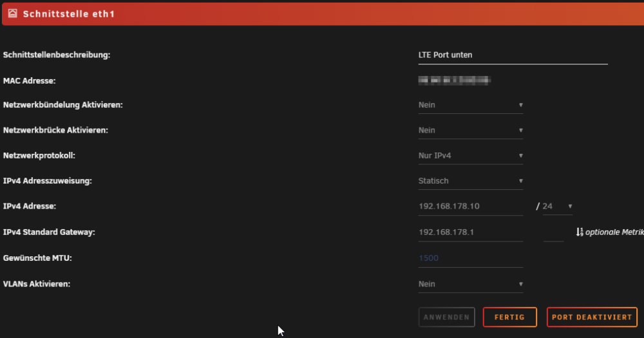Click the optional gateway metric input field

(x=553, y=233)
